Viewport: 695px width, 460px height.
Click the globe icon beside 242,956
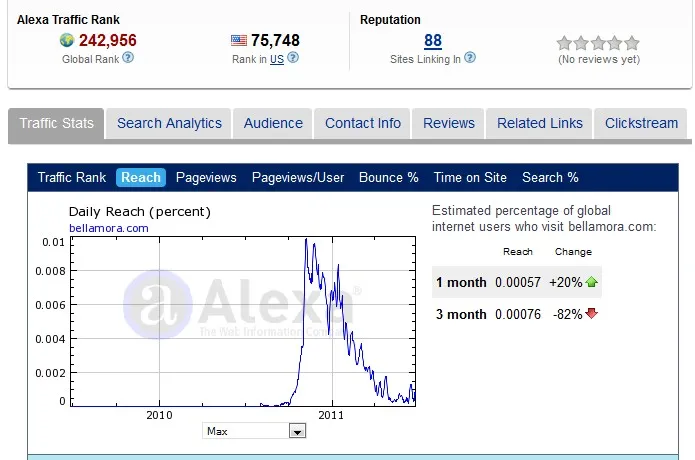click(x=67, y=40)
